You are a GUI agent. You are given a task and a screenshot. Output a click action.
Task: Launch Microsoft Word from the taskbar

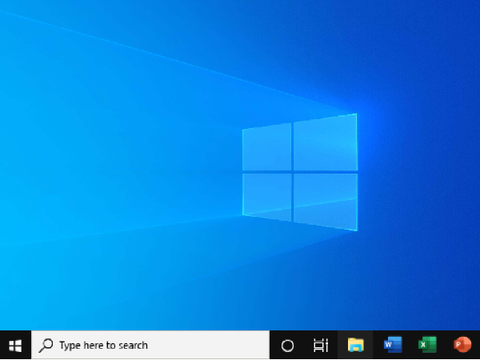pos(393,345)
